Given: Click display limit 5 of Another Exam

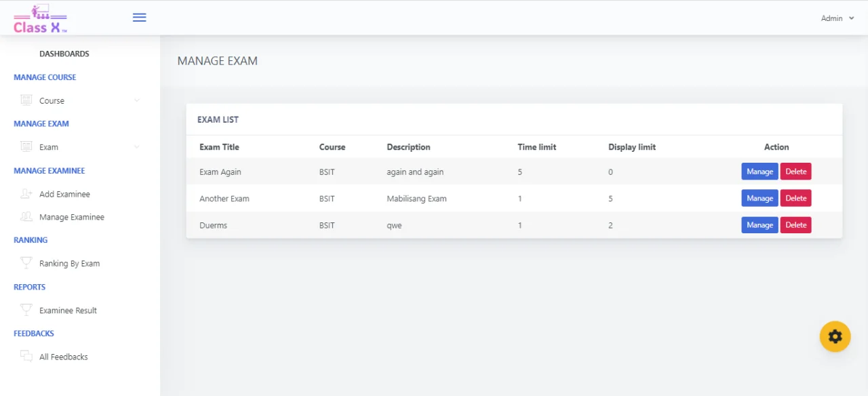Looking at the screenshot, I should point(610,199).
